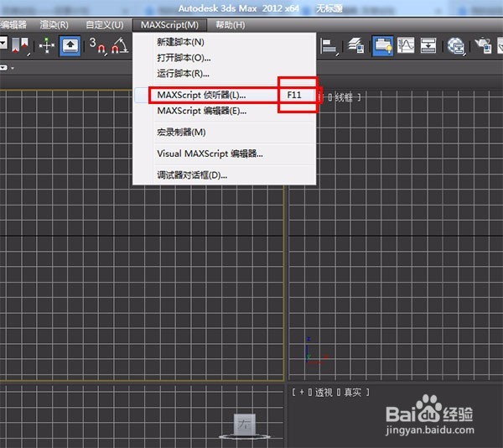Image resolution: width=503 pixels, height=448 pixels.
Task: Toggle 宏录制器(M) menu entry
Action: click(x=225, y=133)
